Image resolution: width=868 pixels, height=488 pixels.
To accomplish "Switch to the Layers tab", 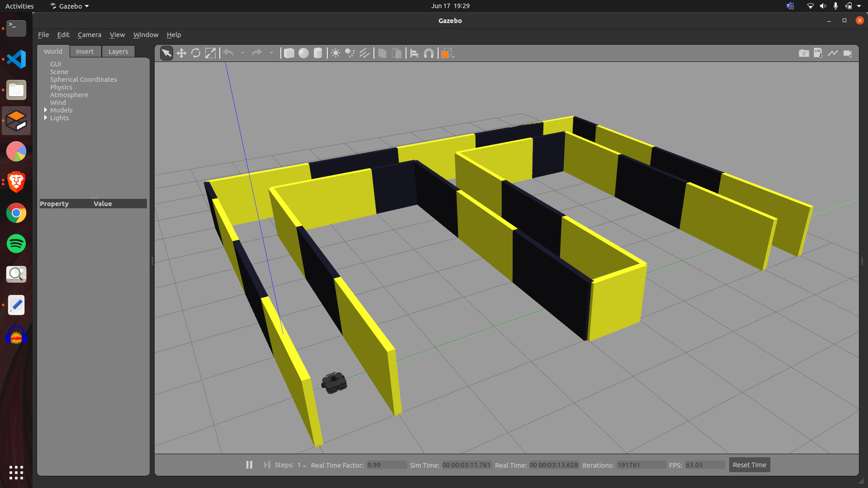I will coord(118,52).
